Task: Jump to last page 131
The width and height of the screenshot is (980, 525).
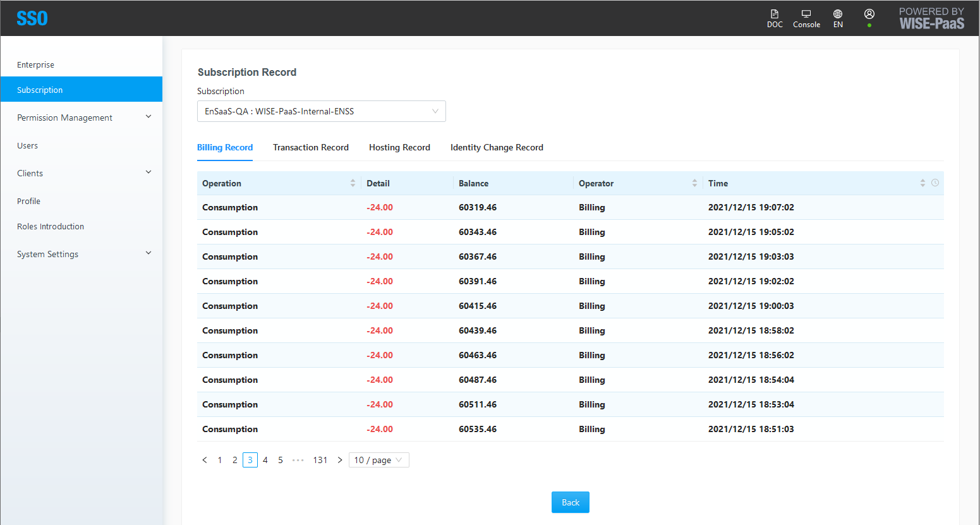Action: point(320,460)
